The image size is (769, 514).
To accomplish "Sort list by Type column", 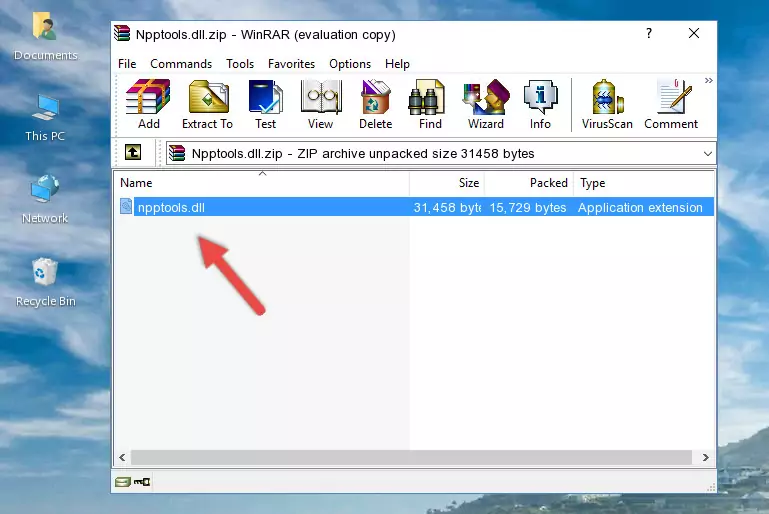I will pyautogui.click(x=643, y=183).
